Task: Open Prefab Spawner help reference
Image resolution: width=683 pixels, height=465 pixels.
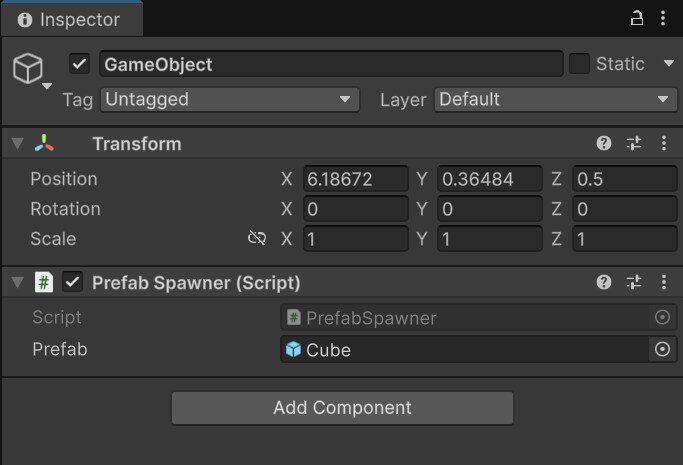Action: [604, 282]
